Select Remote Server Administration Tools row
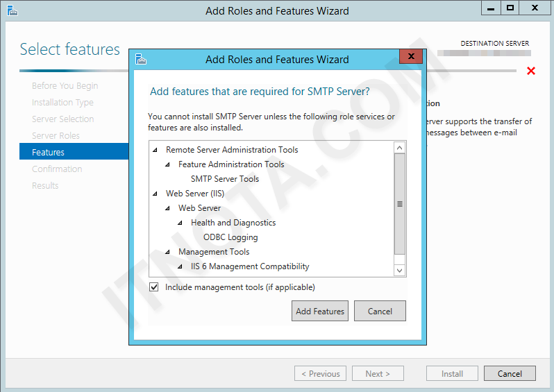The width and height of the screenshot is (554, 392). pos(232,150)
